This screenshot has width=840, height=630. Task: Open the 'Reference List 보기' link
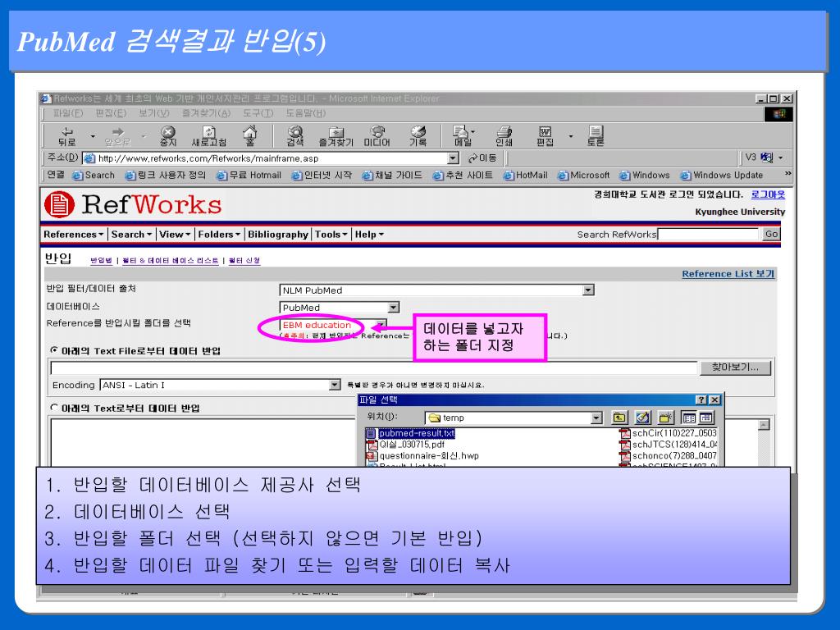click(728, 273)
